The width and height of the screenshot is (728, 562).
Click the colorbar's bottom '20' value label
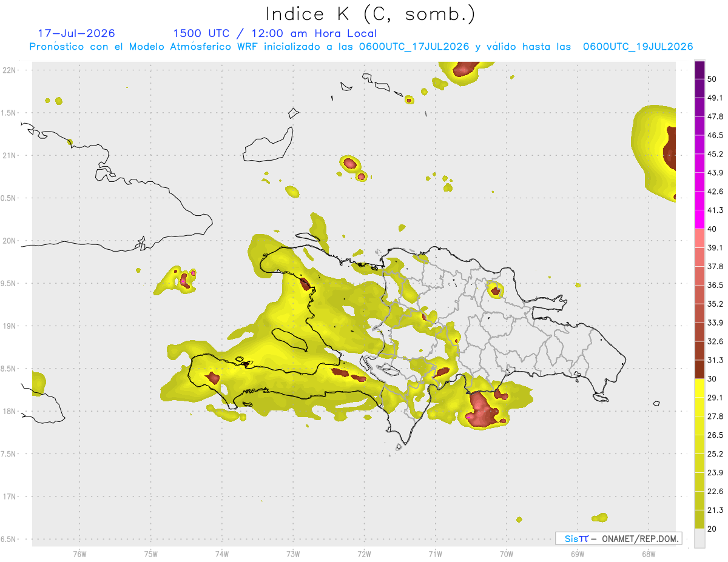click(712, 529)
